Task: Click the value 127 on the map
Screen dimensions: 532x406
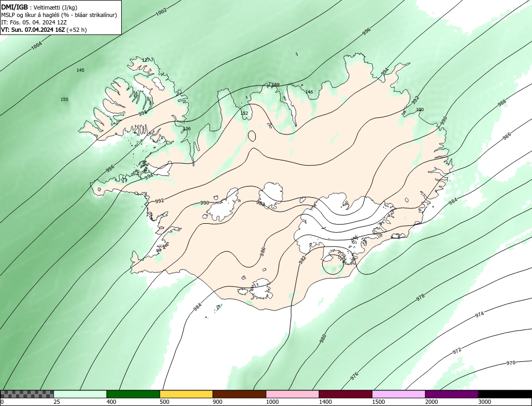Action: tap(146, 60)
